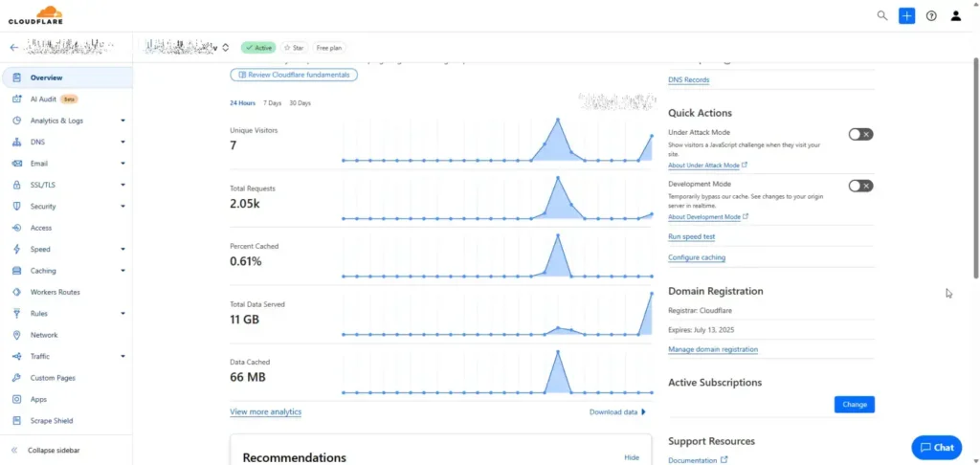Expand the DNS menu arrow
The height and width of the screenshot is (465, 980).
click(x=122, y=142)
